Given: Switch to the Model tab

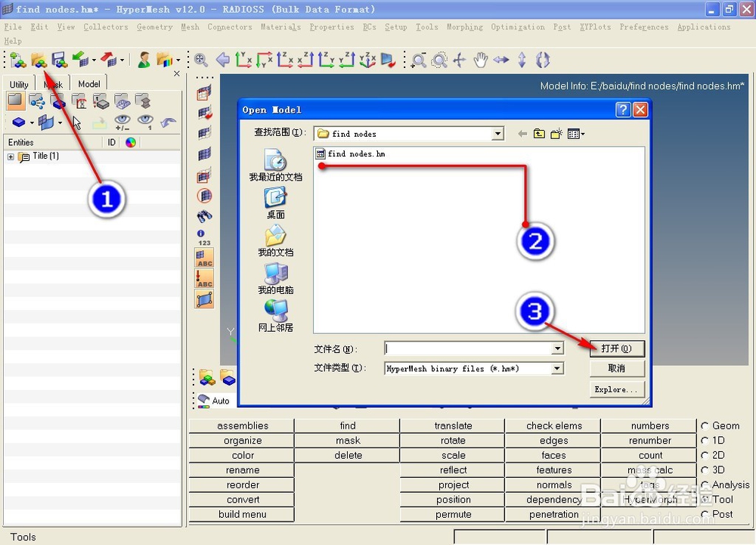Looking at the screenshot, I should pos(89,84).
